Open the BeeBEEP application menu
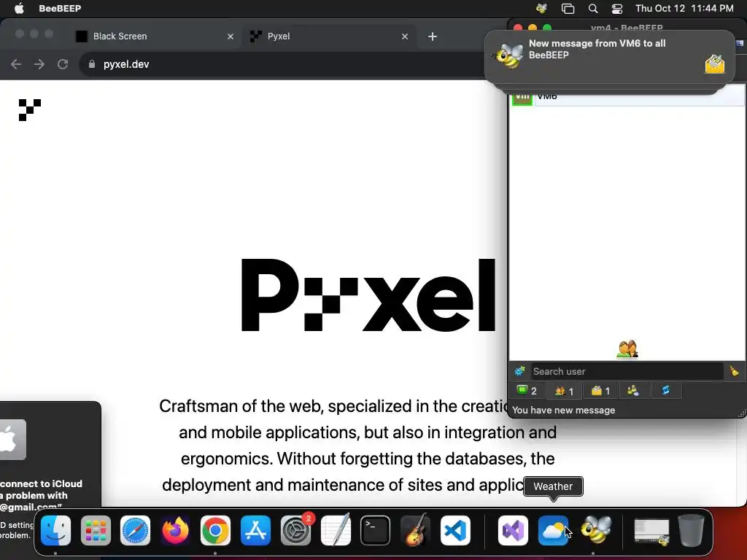 point(60,8)
